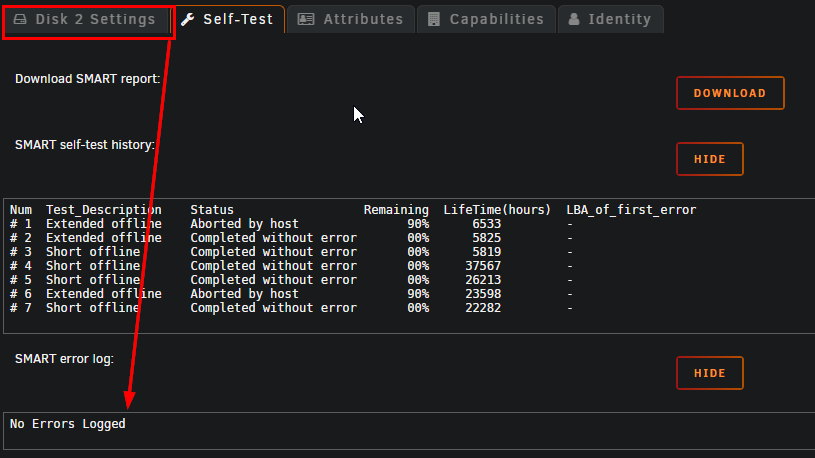Image resolution: width=815 pixels, height=458 pixels.
Task: Click lifetime value 6533
Action: coord(487,224)
